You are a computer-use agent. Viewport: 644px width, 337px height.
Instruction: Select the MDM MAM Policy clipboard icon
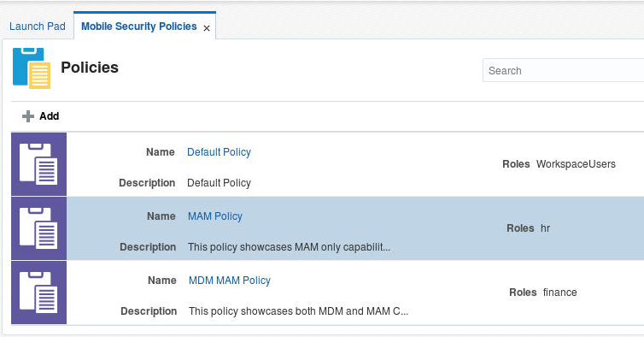point(38,293)
